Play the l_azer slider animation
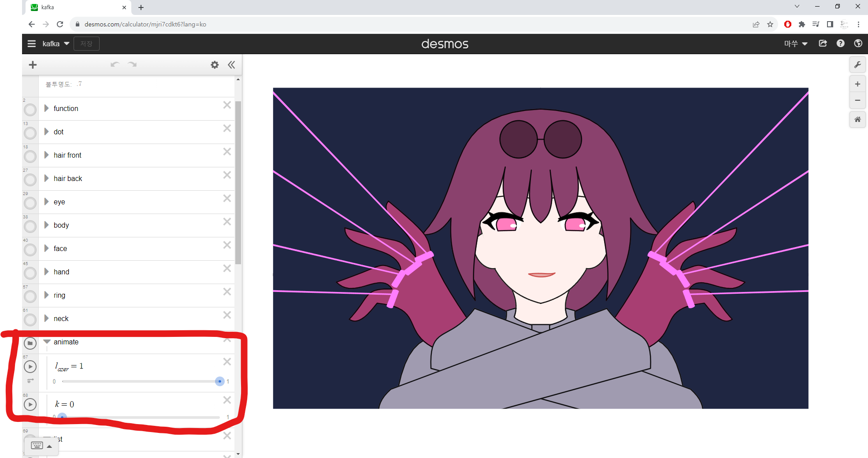The width and height of the screenshot is (868, 458). (30, 366)
